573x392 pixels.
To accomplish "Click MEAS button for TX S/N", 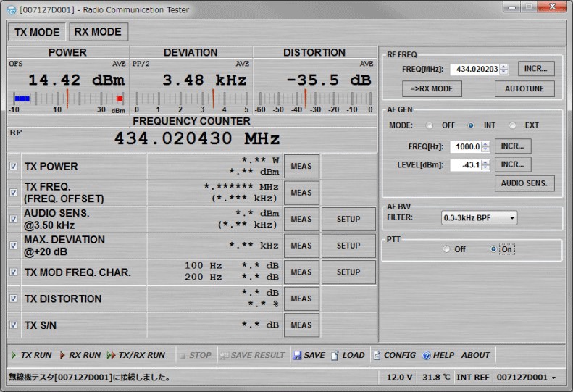I will coord(301,325).
